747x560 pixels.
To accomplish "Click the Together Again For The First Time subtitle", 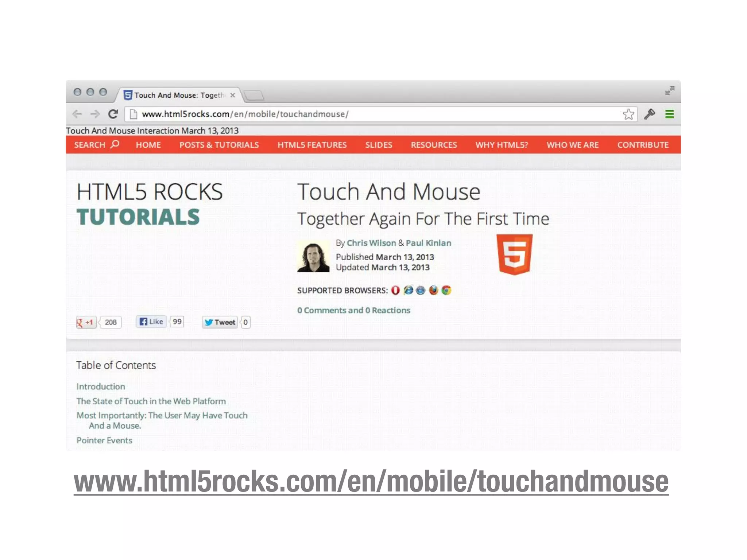I will [423, 219].
